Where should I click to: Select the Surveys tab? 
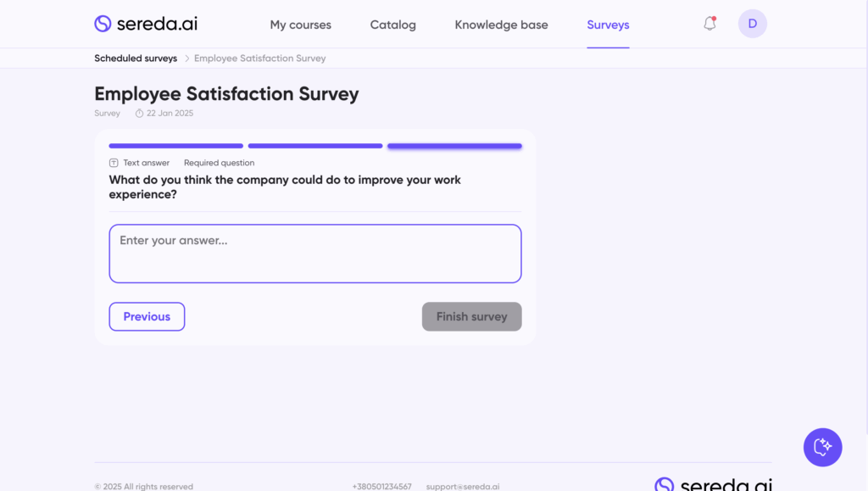(x=608, y=25)
